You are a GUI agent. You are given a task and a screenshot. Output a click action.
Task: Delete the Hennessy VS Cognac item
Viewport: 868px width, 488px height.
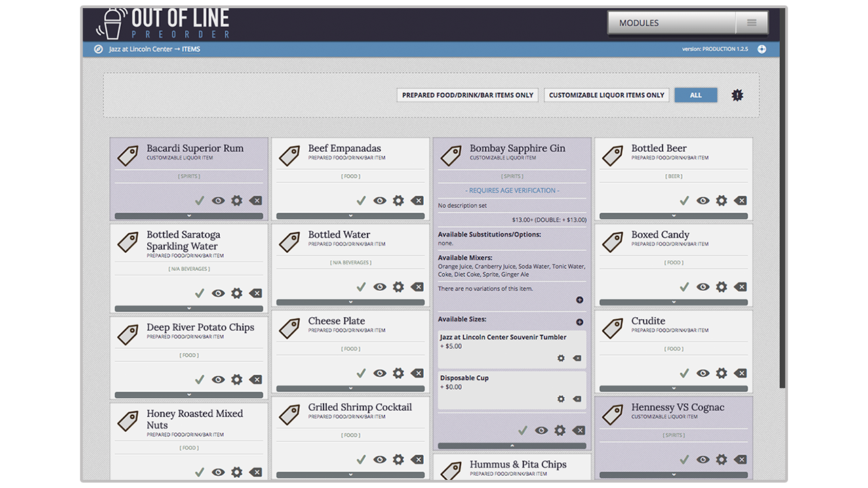[741, 460]
